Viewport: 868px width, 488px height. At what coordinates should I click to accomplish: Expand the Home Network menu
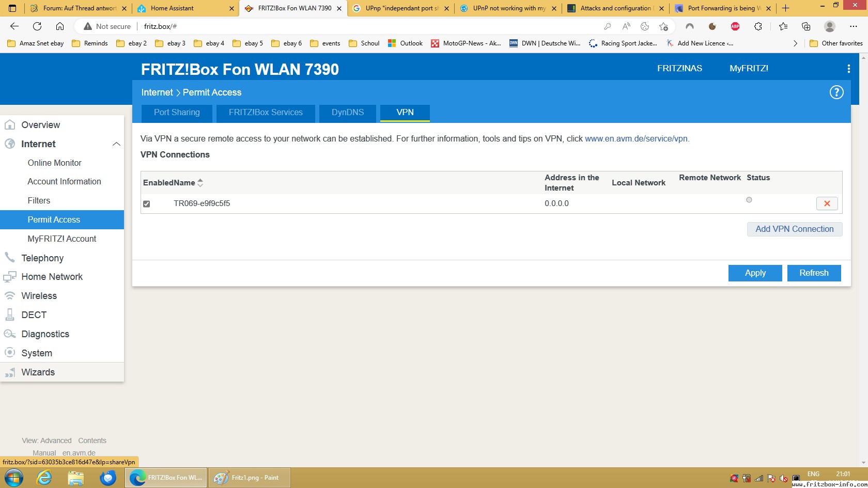click(52, 277)
